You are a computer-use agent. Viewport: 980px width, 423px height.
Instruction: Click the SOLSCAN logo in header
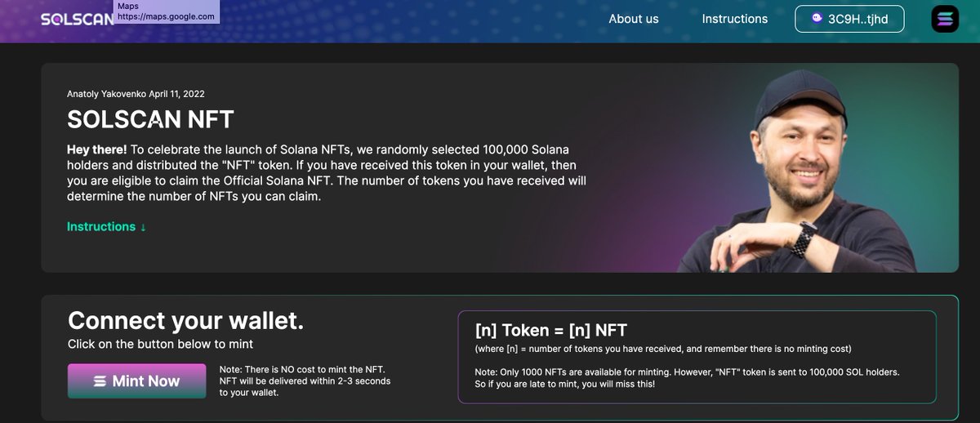78,18
